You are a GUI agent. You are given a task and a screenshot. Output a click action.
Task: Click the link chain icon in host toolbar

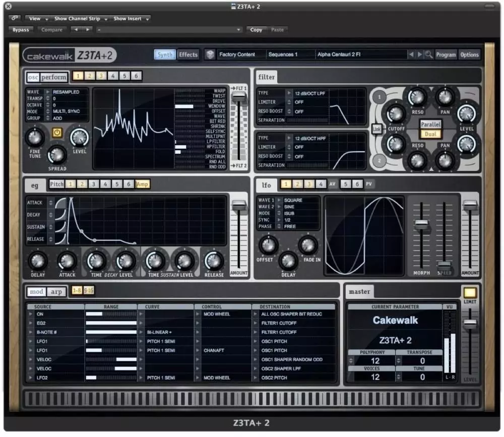coord(15,18)
